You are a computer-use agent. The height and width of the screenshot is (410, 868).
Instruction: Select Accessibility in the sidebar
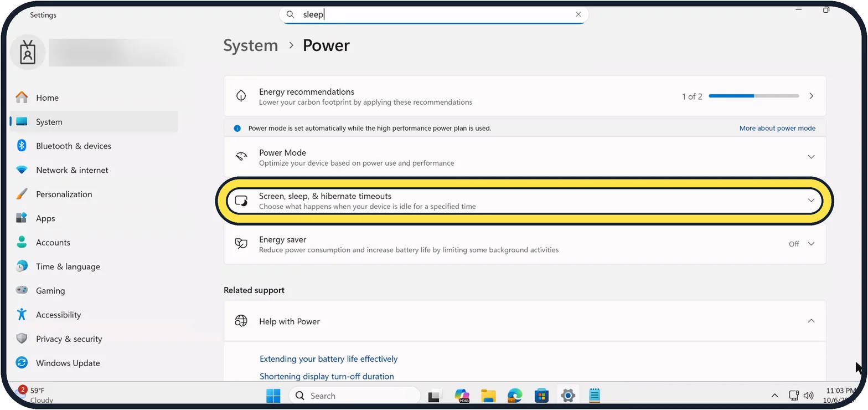(x=94, y=315)
